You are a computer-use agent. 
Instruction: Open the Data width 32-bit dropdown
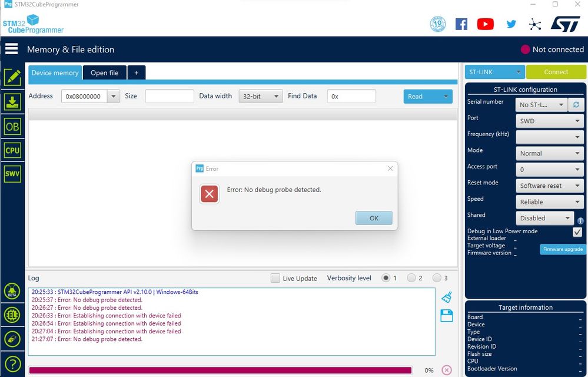point(261,97)
